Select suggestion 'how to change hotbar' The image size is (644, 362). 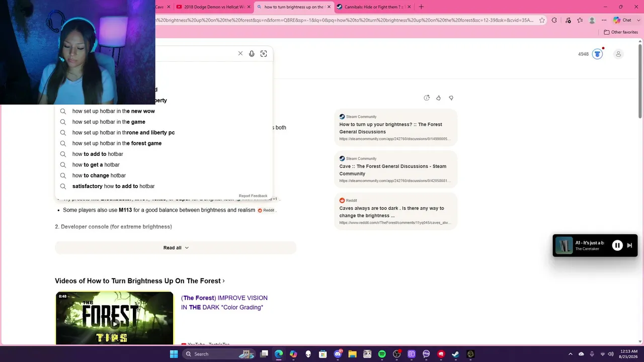click(164, 175)
